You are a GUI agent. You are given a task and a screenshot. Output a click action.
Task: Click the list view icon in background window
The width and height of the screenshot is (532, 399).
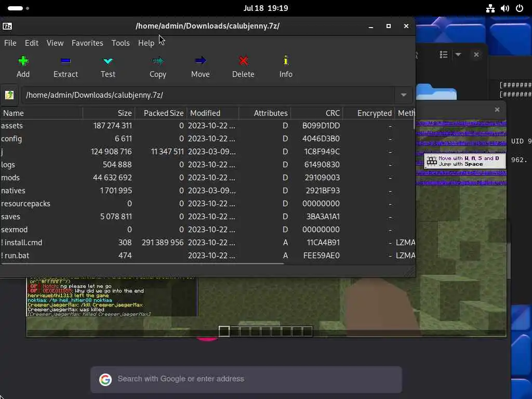444,55
